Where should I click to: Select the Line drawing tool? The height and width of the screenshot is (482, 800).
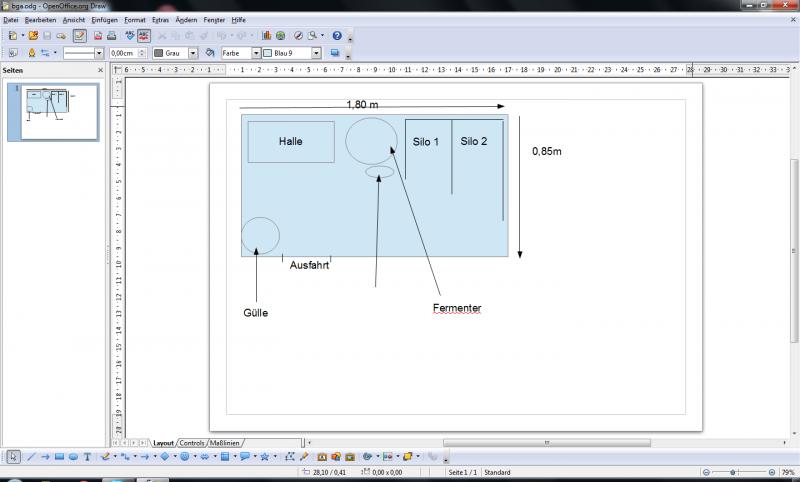pyautogui.click(x=31, y=457)
